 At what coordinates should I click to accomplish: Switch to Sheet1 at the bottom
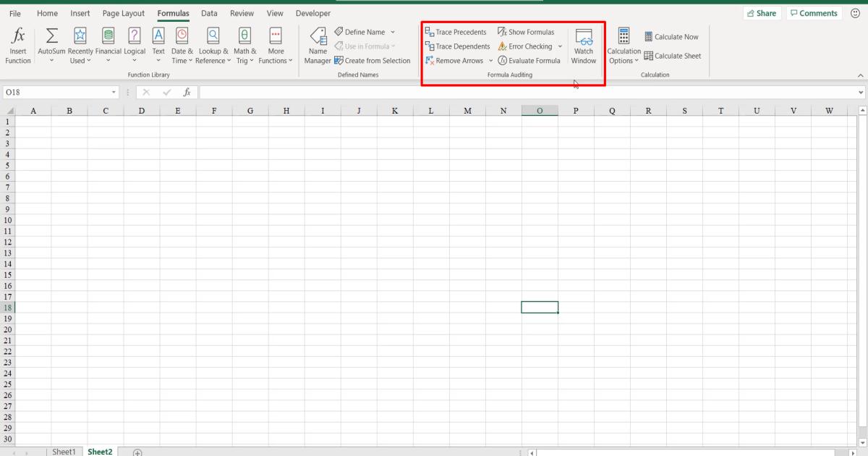tap(64, 451)
